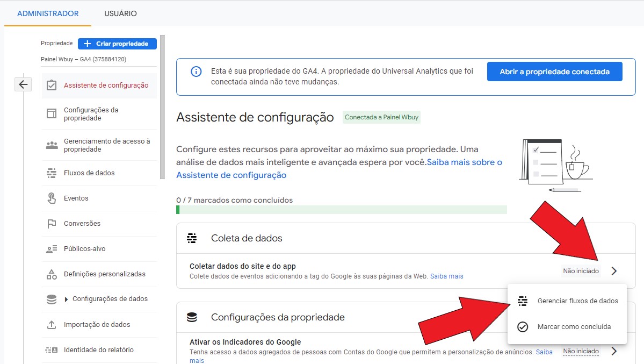
Task: Click Gerenciamento de acesso people icon
Action: [52, 145]
